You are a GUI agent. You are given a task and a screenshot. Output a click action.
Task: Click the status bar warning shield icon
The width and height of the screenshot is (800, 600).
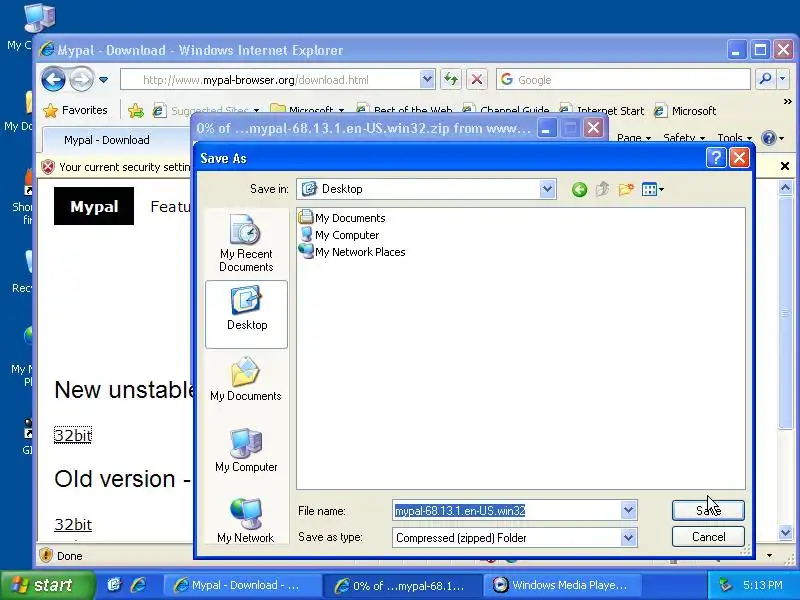(46, 555)
